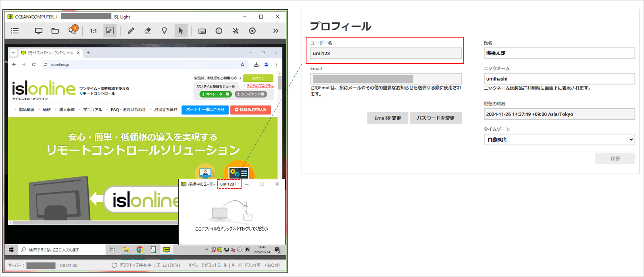Open the browser downloads icon
The width and height of the screenshot is (644, 277).
click(256, 65)
